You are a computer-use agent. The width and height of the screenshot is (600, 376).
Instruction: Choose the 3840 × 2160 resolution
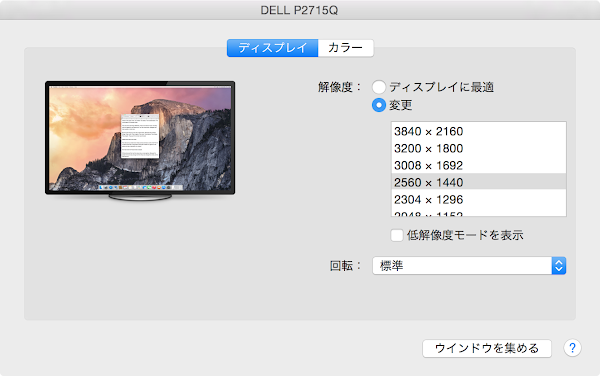tap(479, 131)
